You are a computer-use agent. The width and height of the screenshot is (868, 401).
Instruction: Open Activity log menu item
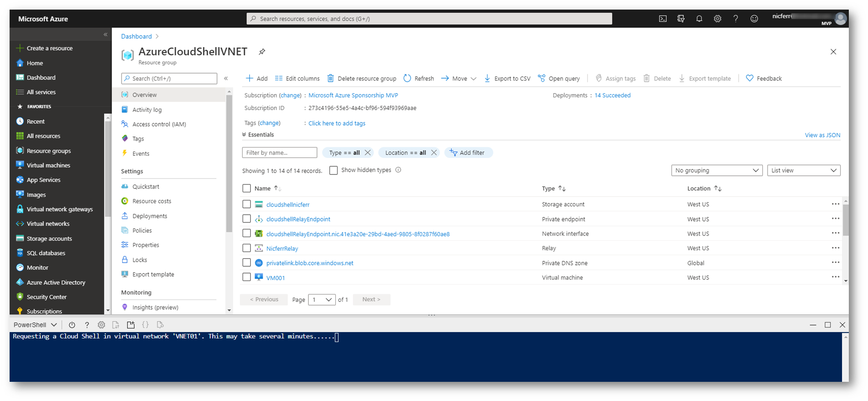coord(147,110)
